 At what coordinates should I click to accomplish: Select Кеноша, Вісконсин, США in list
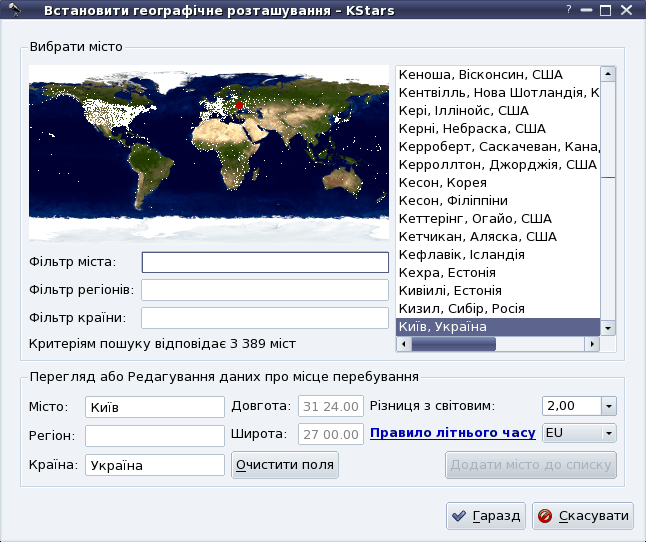point(498,75)
